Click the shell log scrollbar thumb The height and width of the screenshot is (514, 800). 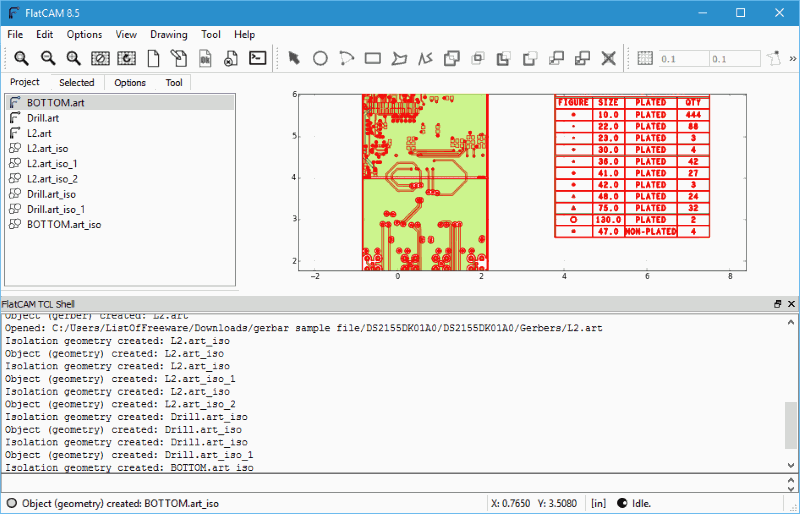791,425
